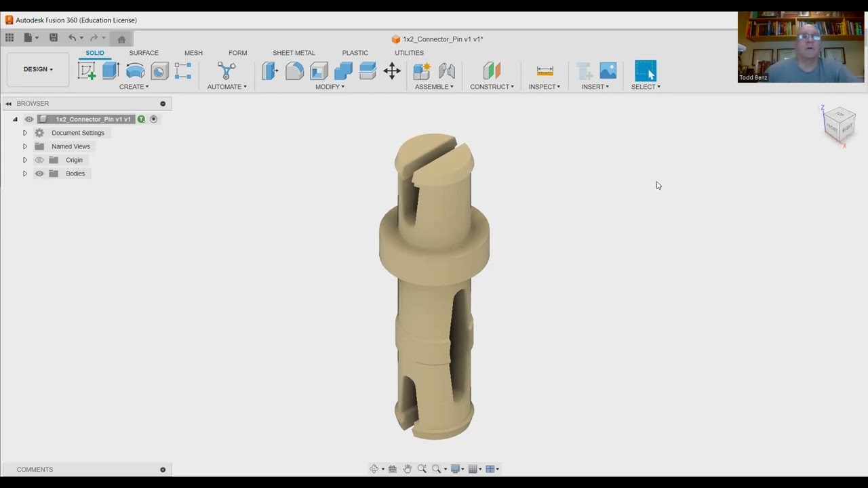Expand the COMMENTS panel plus button
The image size is (868, 488).
pos(163,470)
